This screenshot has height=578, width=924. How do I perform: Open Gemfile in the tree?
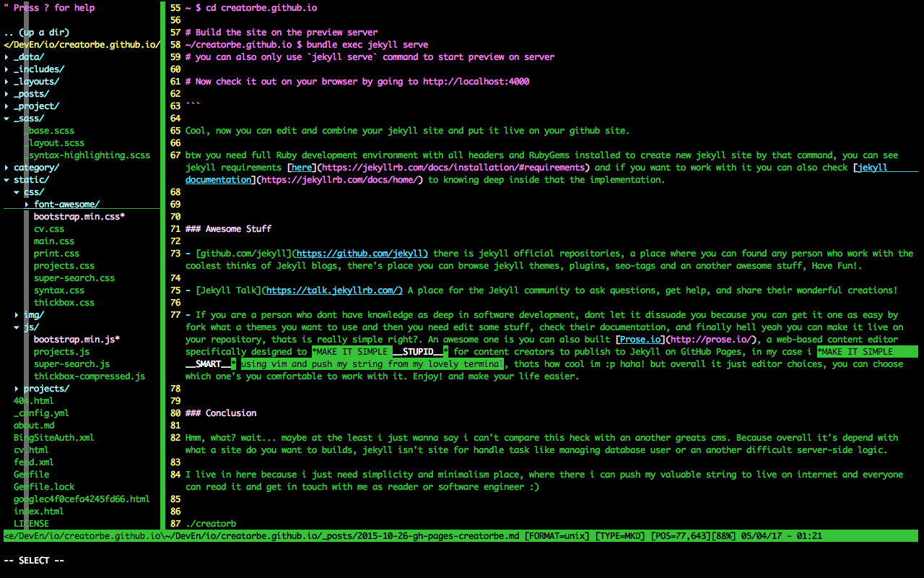pyautogui.click(x=31, y=475)
